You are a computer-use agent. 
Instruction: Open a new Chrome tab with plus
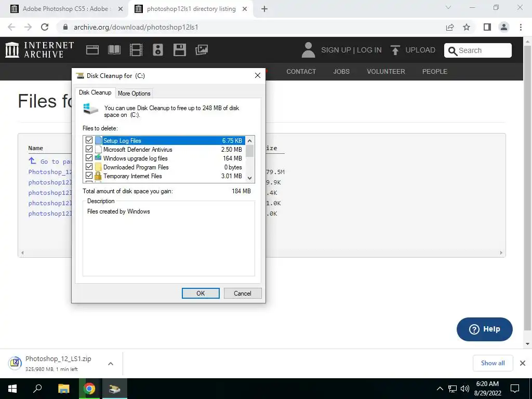pos(264,9)
